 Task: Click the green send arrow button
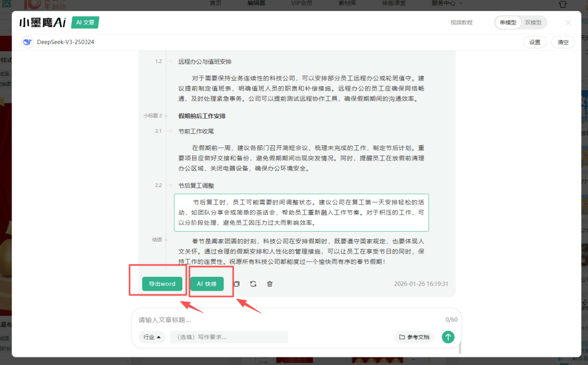448,337
